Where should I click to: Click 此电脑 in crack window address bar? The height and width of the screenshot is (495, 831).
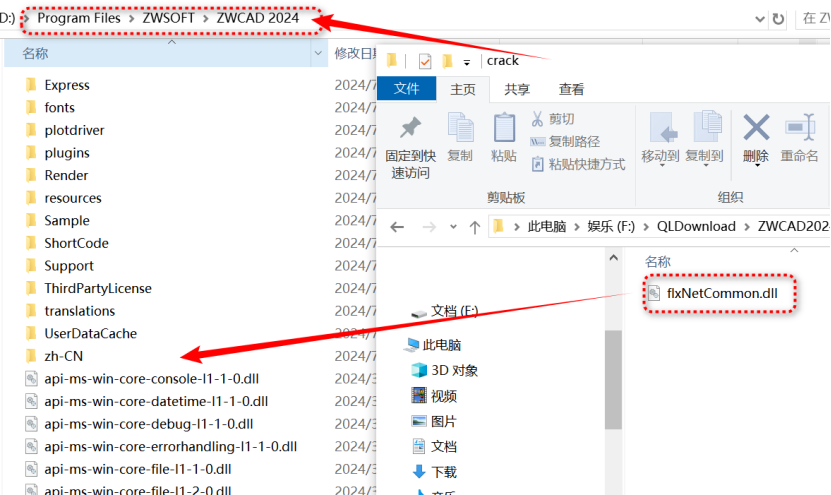coord(547,227)
